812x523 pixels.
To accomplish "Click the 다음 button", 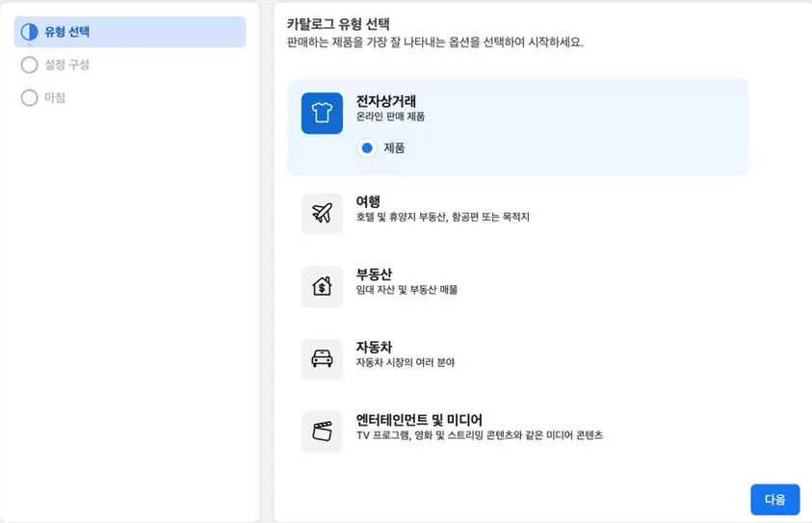I will 774,499.
